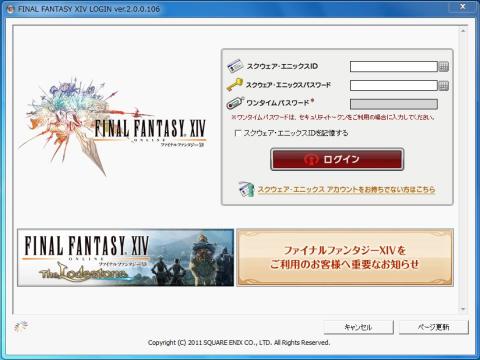Open the software keyboard icon beside the password field
This screenshot has width=480, height=360.
pos(443,86)
